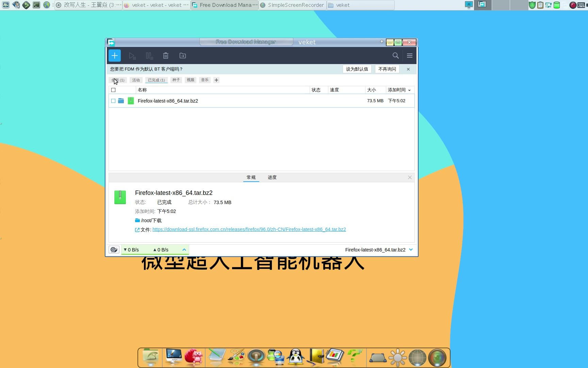Viewport: 588px width, 368px height.
Task: Collapse the speed panel chevron
Action: pos(184,249)
